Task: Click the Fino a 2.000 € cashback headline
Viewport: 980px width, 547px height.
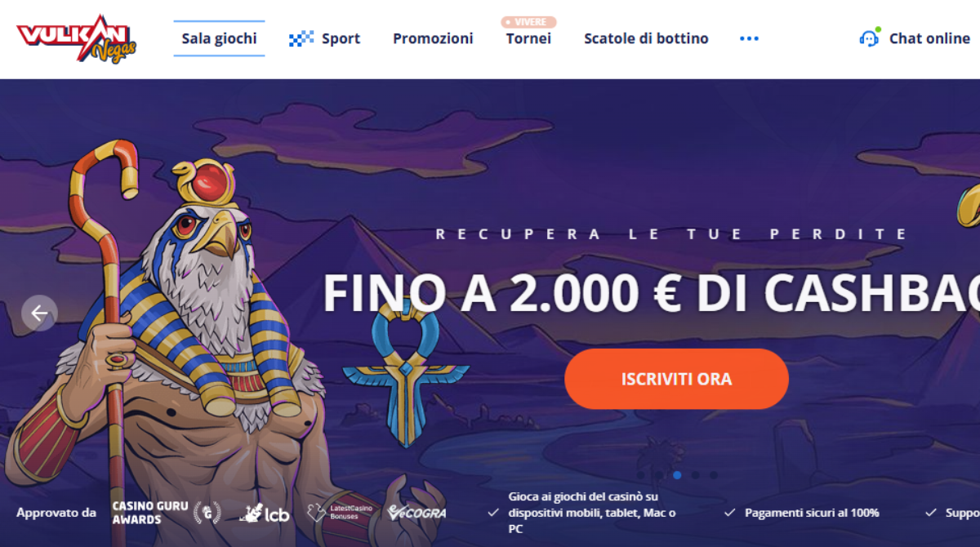Action: [651, 292]
